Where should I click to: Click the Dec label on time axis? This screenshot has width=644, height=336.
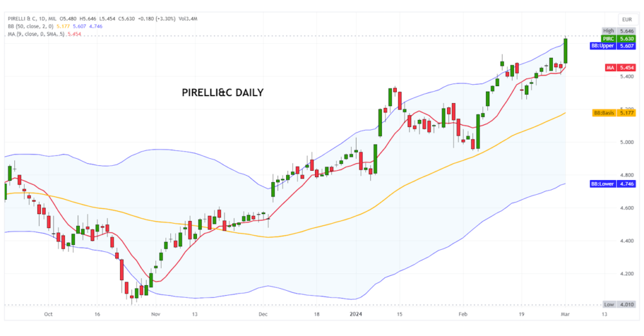tap(264, 314)
